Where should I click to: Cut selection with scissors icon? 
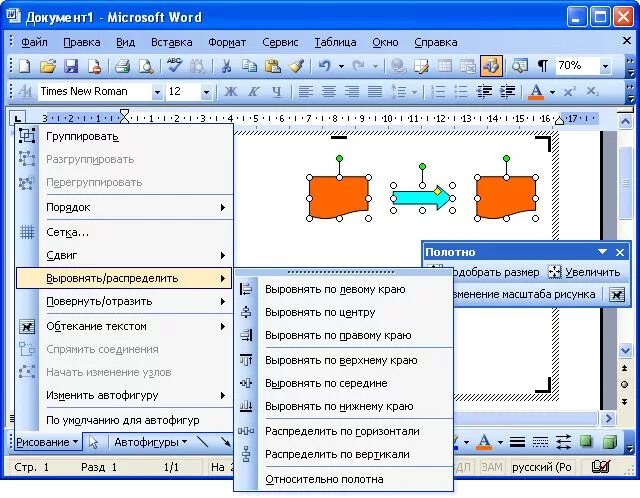coord(226,66)
